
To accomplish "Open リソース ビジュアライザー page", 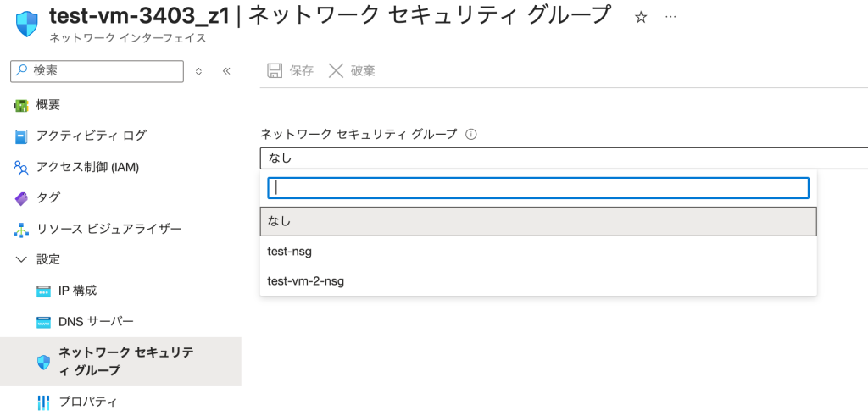I will tap(108, 229).
